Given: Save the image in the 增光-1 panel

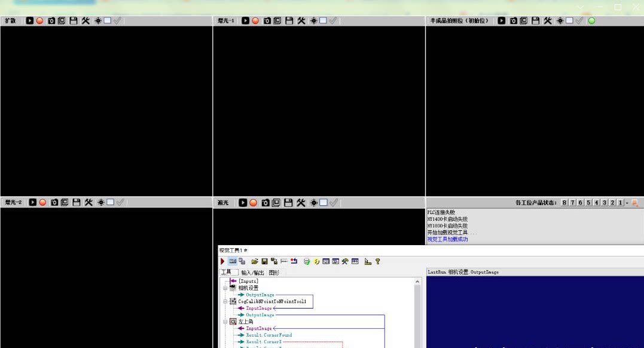Looking at the screenshot, I should [x=289, y=20].
